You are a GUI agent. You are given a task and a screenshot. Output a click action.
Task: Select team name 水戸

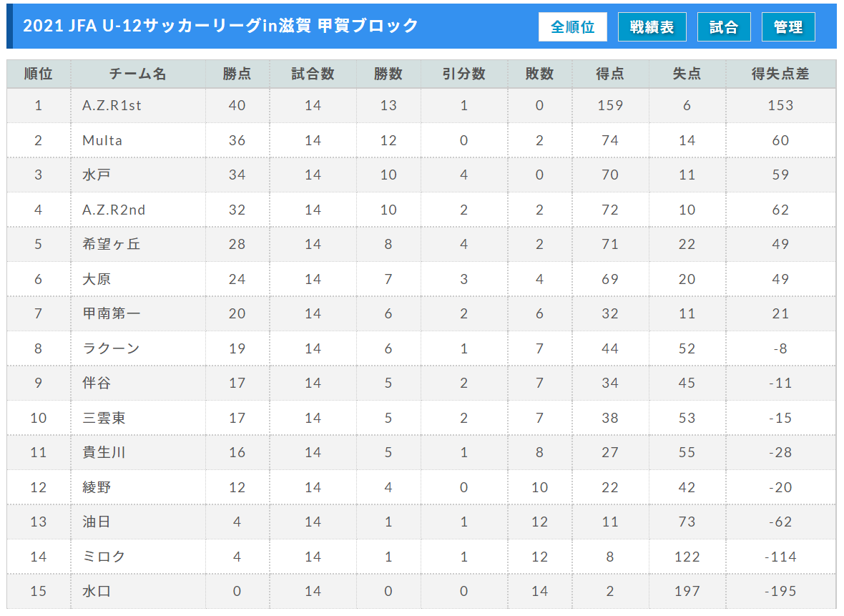click(x=97, y=175)
